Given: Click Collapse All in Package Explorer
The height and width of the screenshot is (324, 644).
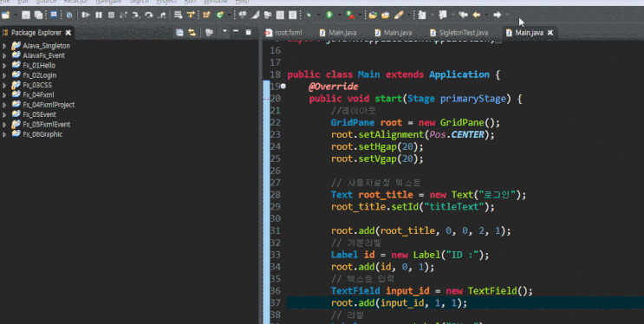Looking at the screenshot, I should coord(179,32).
